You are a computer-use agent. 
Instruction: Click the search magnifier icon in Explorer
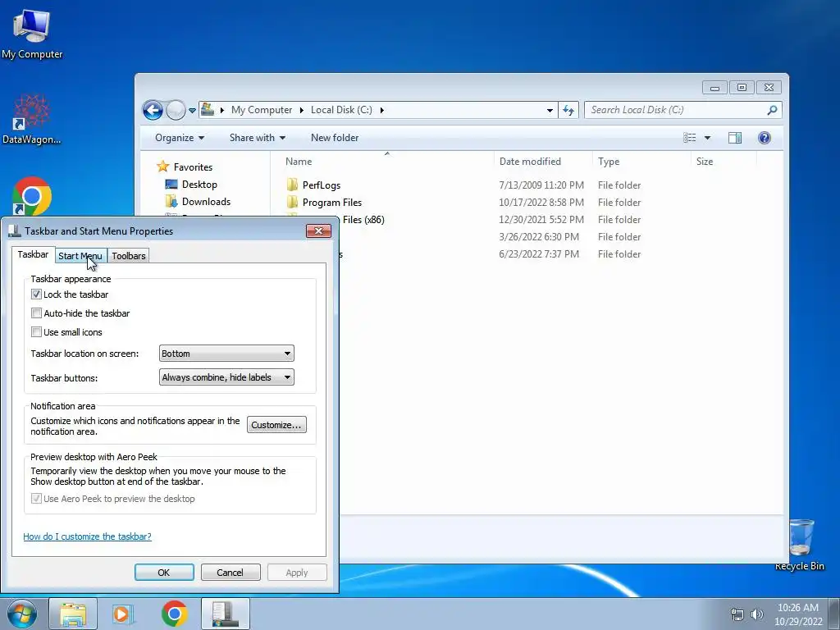point(771,110)
